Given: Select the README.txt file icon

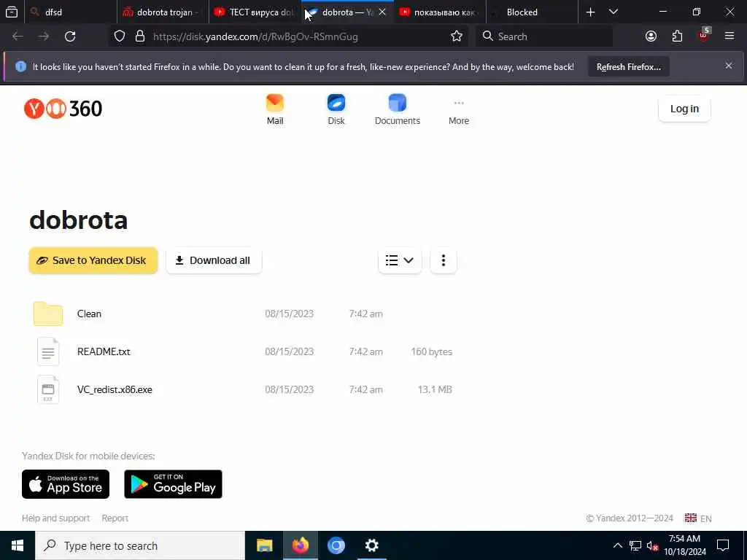Looking at the screenshot, I should (48, 351).
